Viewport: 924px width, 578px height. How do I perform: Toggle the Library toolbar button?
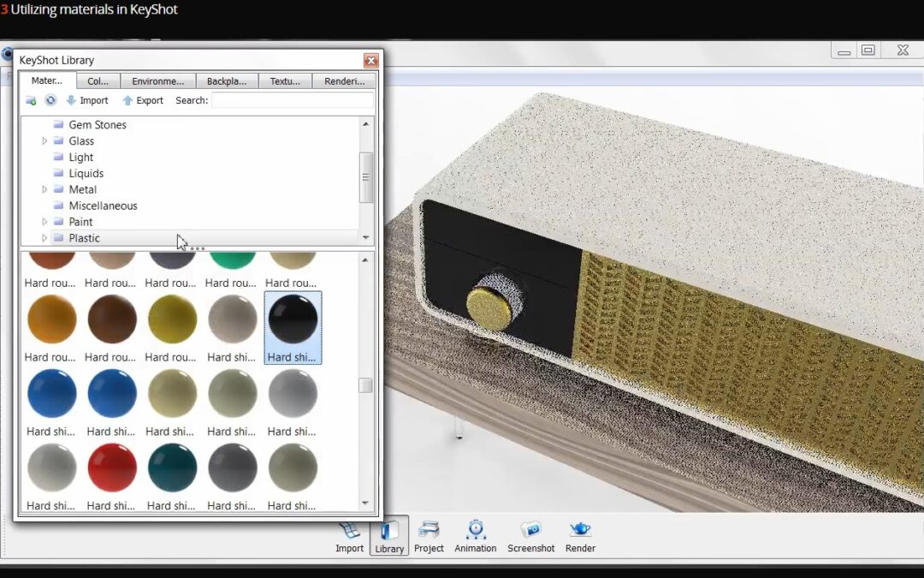[x=389, y=536]
